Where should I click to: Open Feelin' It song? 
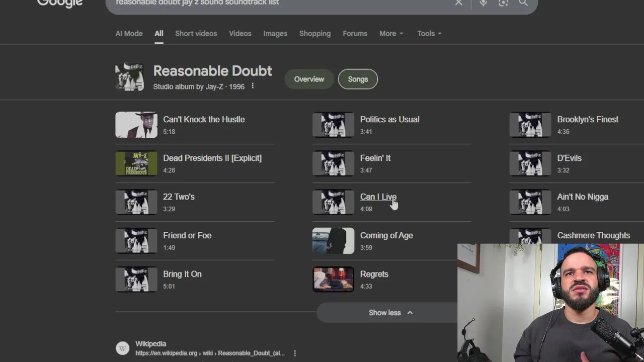pyautogui.click(x=375, y=158)
